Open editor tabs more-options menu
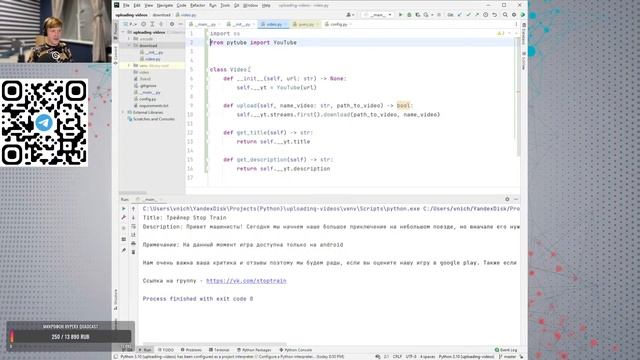This screenshot has width=640, height=360. [x=516, y=24]
